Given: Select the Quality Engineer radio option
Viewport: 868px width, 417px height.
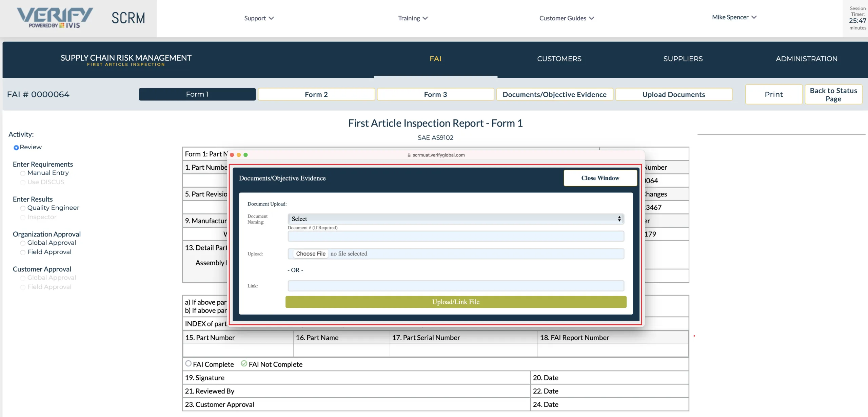Looking at the screenshot, I should (x=23, y=208).
